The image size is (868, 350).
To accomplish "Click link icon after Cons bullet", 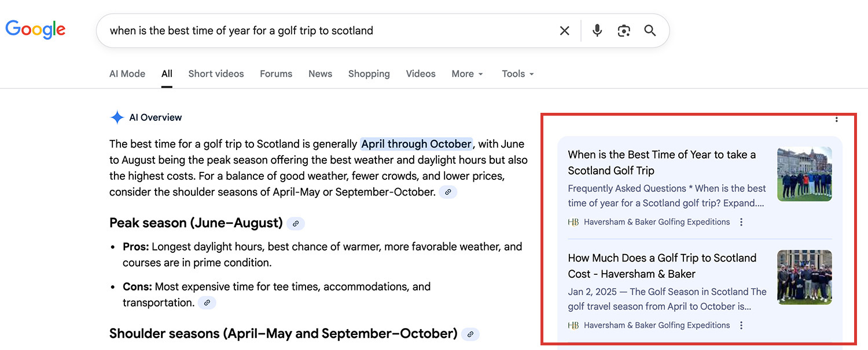I will point(207,303).
